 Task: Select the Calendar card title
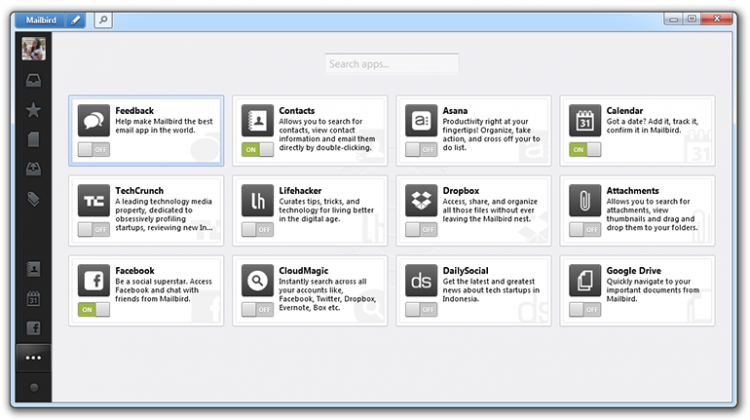pos(625,111)
